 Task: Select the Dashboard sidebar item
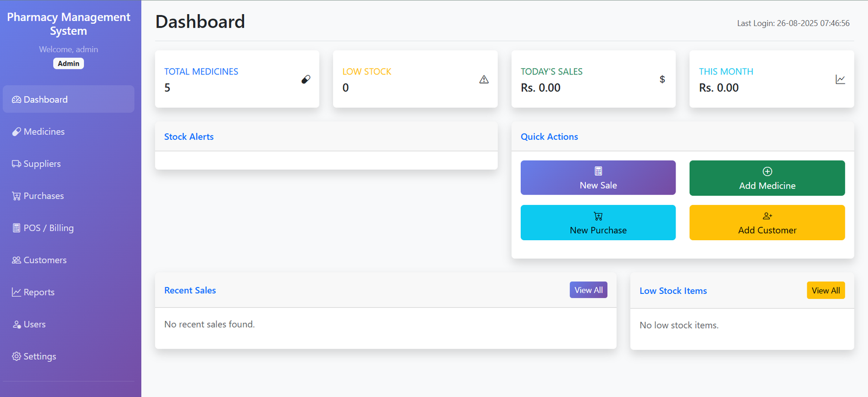point(46,100)
